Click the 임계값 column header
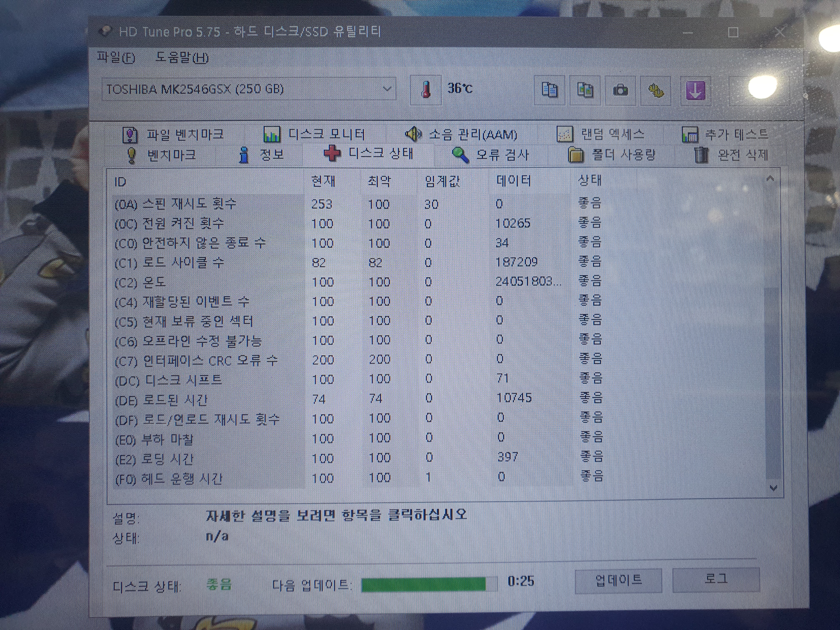 [x=442, y=181]
